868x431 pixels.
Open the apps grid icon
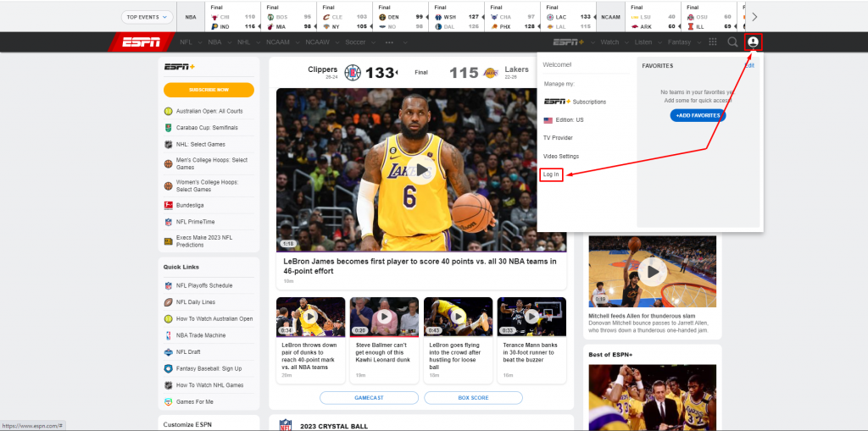point(713,42)
